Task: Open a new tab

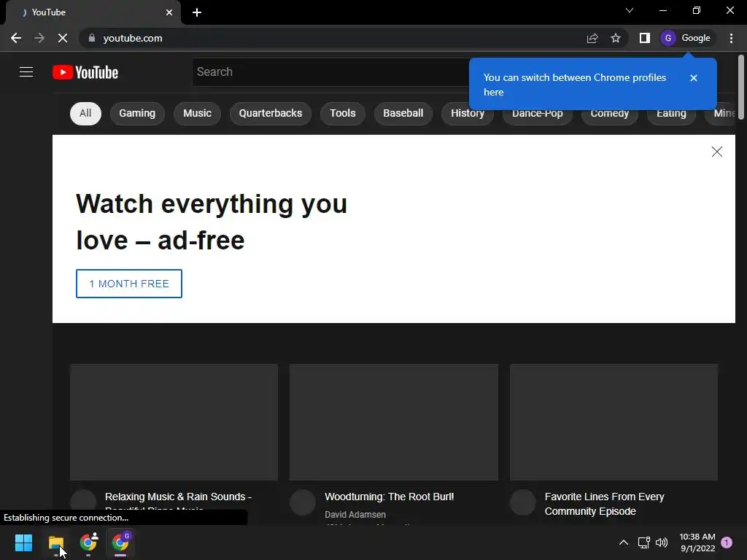Action: (x=197, y=12)
